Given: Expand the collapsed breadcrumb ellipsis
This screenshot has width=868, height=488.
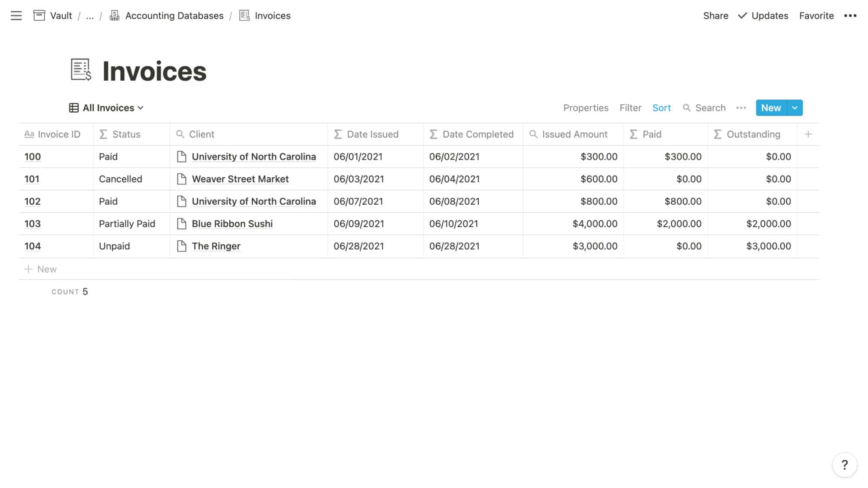Looking at the screenshot, I should tap(90, 16).
